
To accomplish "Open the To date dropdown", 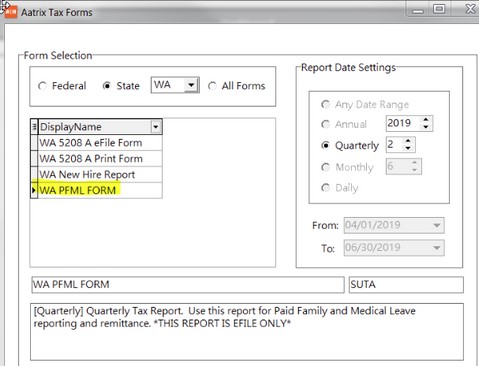I will [437, 248].
